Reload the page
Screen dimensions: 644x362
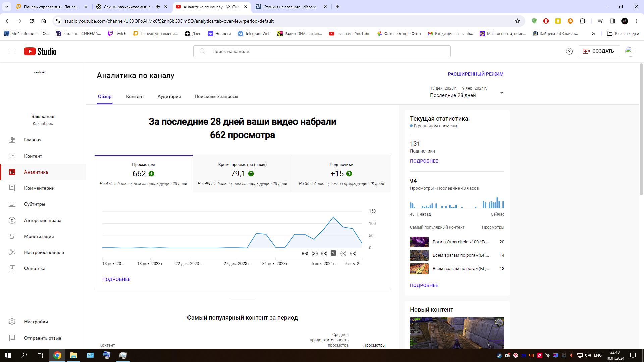pyautogui.click(x=32, y=21)
